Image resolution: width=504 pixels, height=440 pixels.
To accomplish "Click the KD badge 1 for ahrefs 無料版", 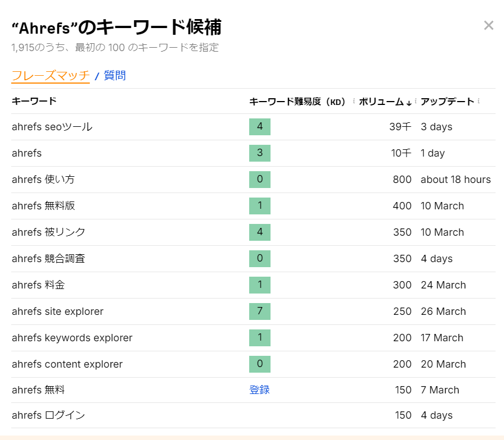I will (x=259, y=206).
